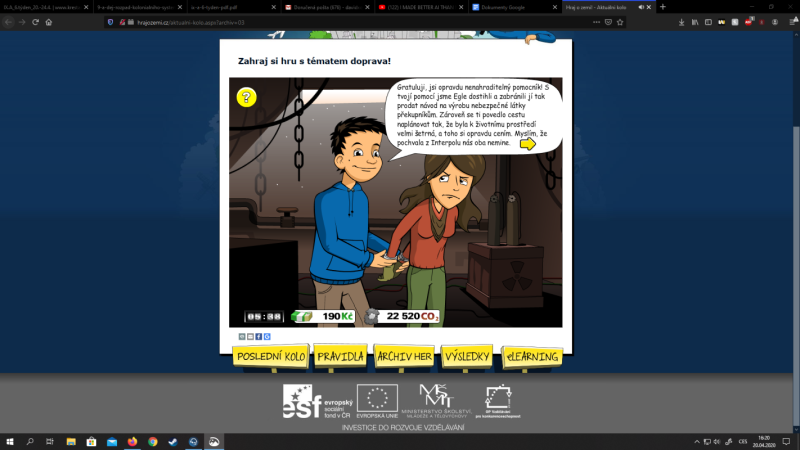Viewport: 800px width, 450px height.
Task: Go forward in browser history
Action: pyautogui.click(x=22, y=22)
